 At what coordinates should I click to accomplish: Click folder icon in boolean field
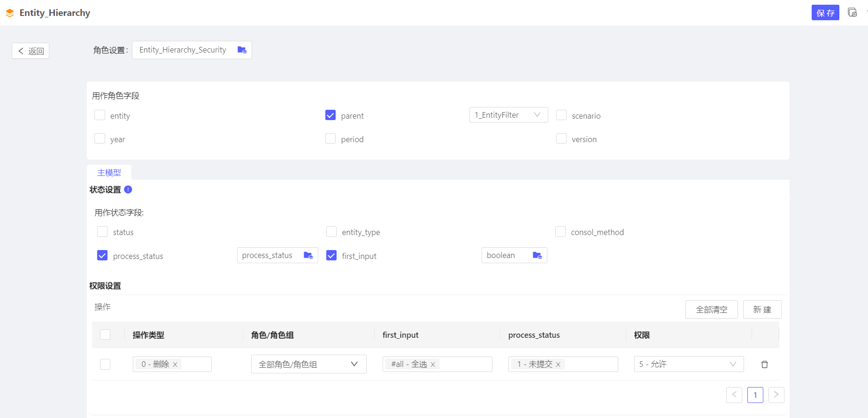coord(537,255)
